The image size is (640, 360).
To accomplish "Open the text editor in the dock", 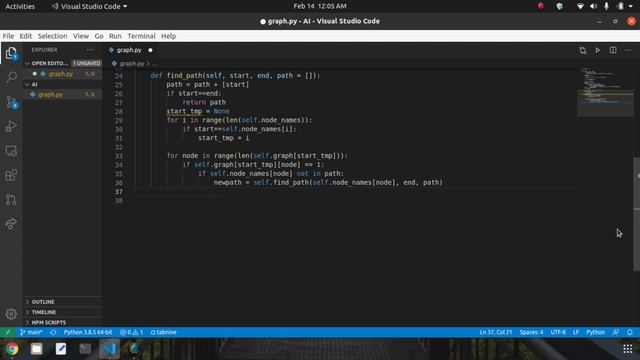I will [x=61, y=349].
